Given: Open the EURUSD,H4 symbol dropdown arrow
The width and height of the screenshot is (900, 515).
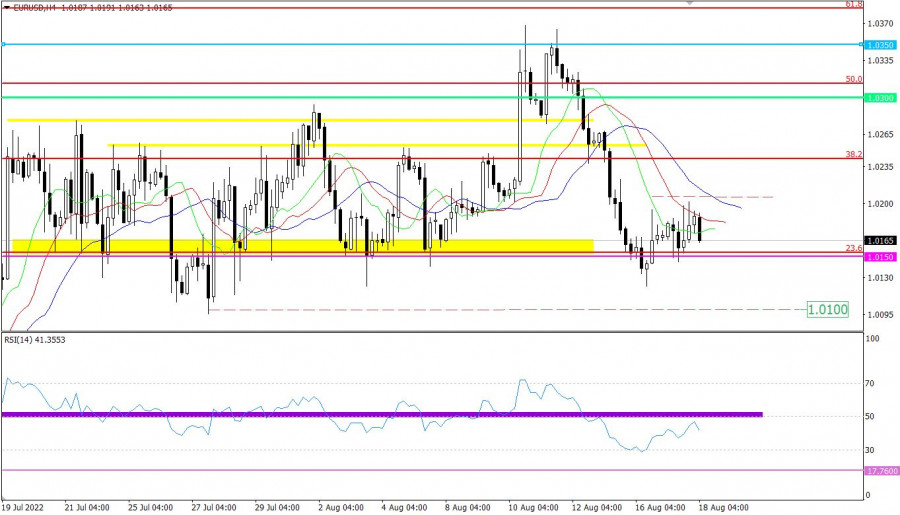Looking at the screenshot, I should (x=7, y=5).
